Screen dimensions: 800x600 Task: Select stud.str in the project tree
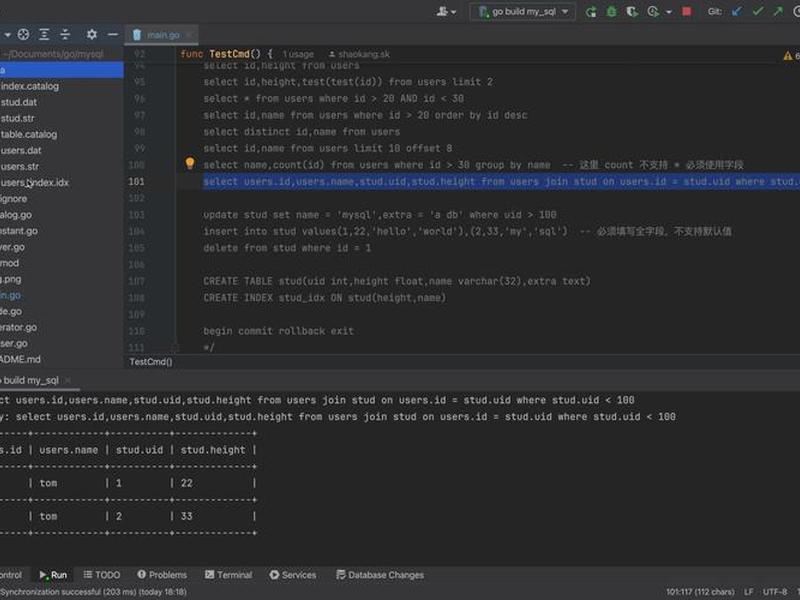[17, 118]
